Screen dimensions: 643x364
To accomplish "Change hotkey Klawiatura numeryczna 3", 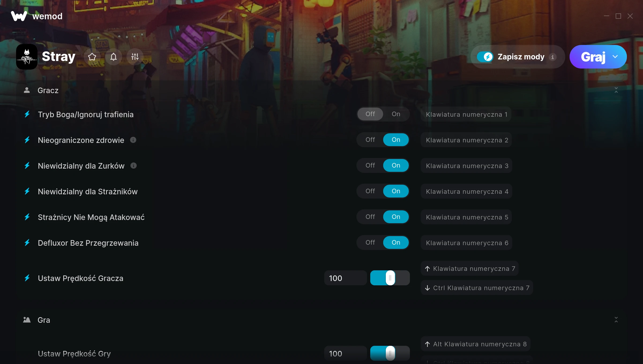I will coord(466,166).
